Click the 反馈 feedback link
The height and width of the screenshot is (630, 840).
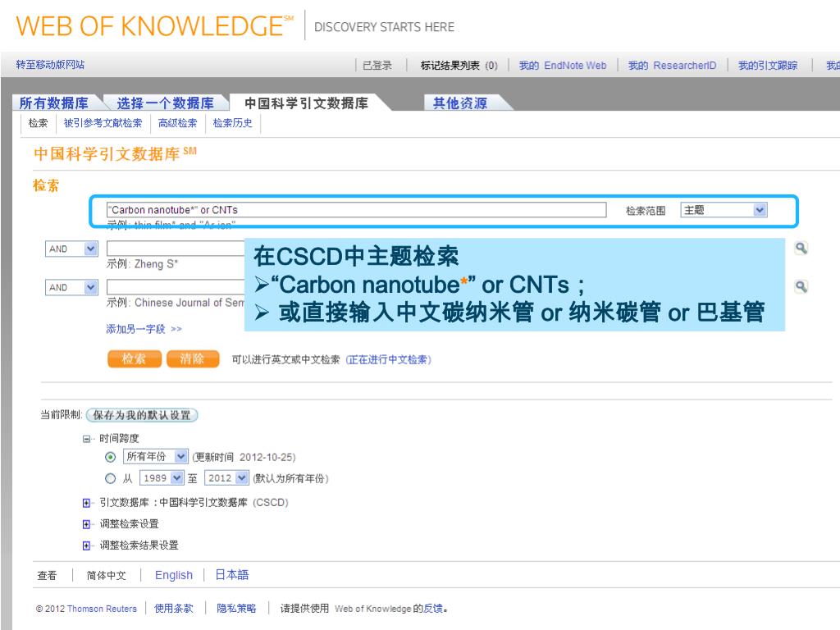433,609
